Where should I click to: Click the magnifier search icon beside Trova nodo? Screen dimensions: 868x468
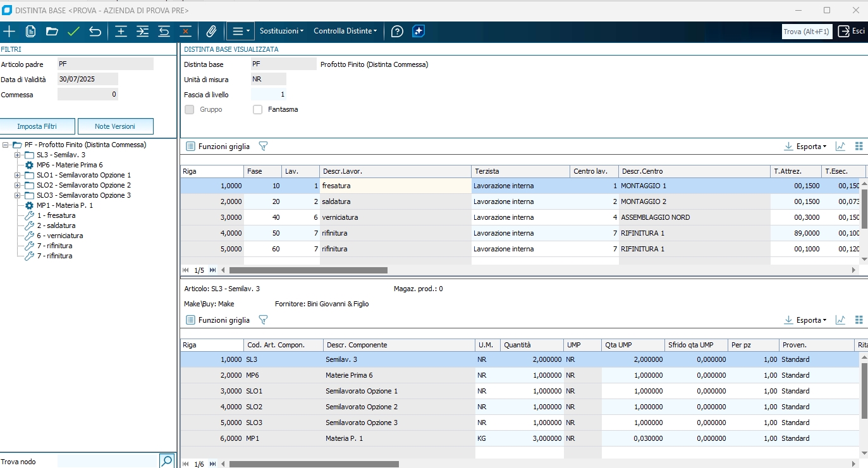(166, 461)
